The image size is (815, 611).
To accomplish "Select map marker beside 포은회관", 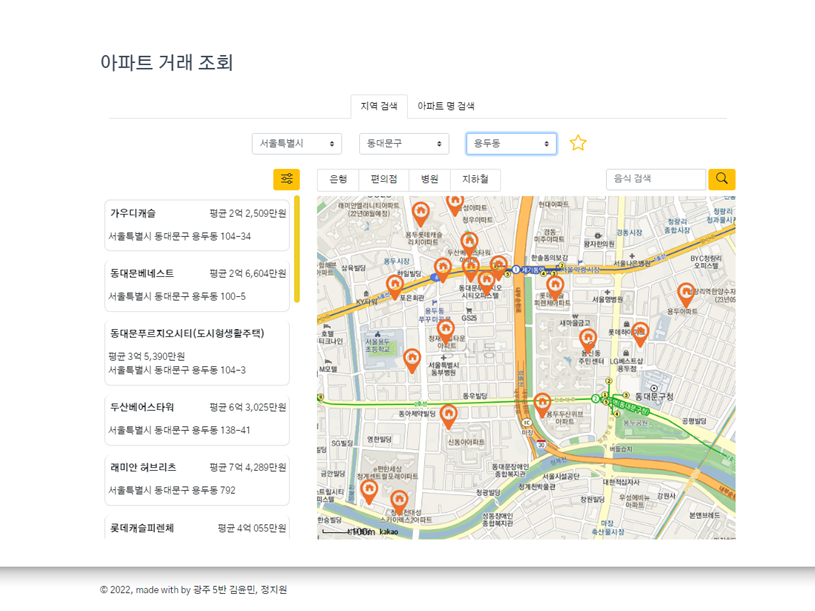I will tap(395, 287).
